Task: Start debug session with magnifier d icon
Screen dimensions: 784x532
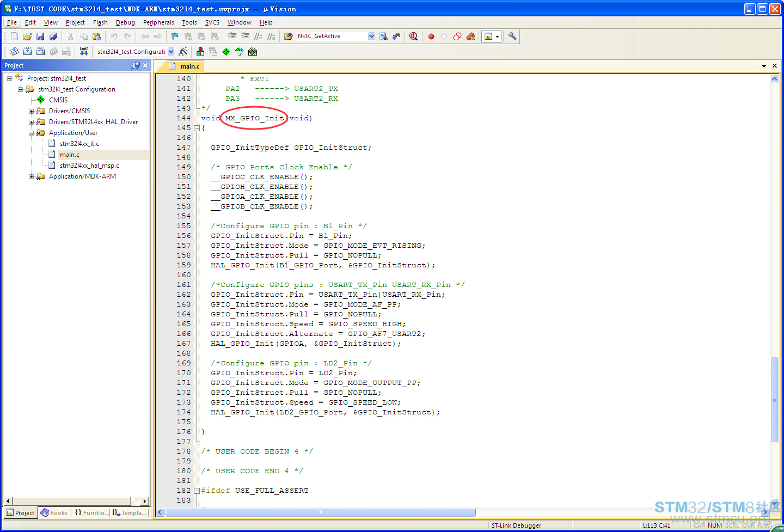Action: coord(414,36)
